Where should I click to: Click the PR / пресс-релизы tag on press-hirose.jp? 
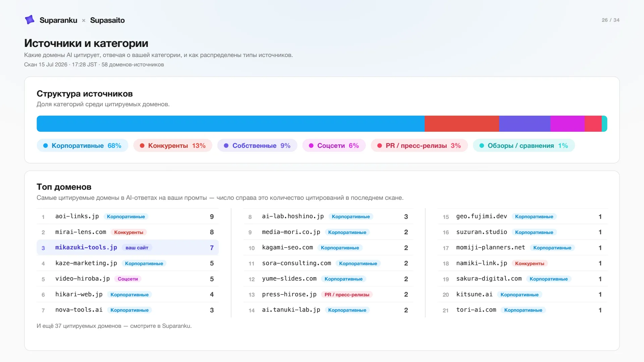click(x=347, y=295)
